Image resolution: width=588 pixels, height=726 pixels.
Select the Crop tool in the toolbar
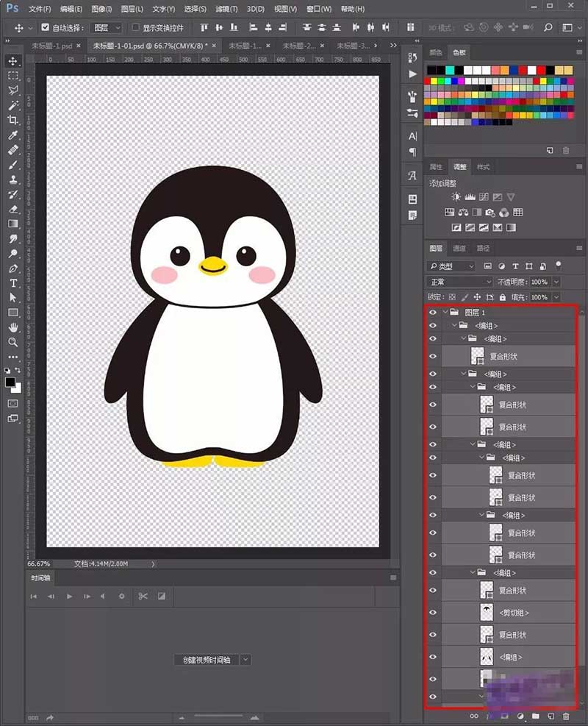[13, 121]
